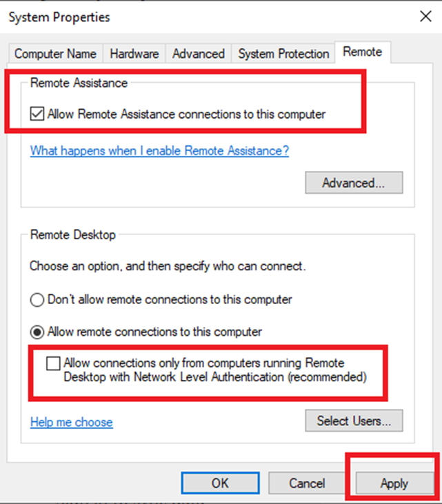Select the System Protection tab

(x=283, y=54)
